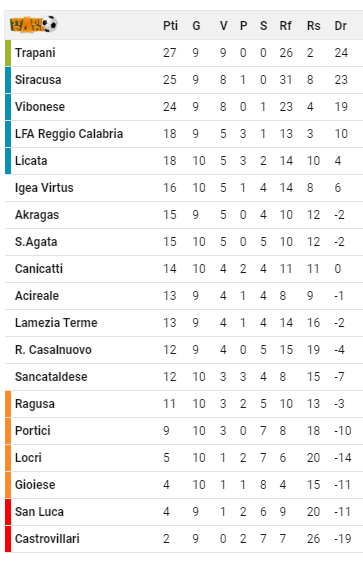
Task: Select the Dr column header
Action: pyautogui.click(x=340, y=26)
